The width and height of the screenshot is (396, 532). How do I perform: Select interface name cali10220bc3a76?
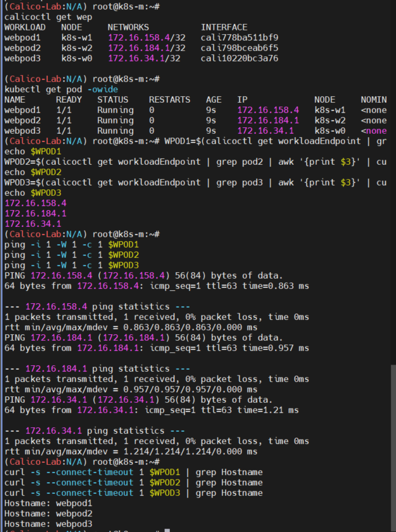tap(240, 58)
